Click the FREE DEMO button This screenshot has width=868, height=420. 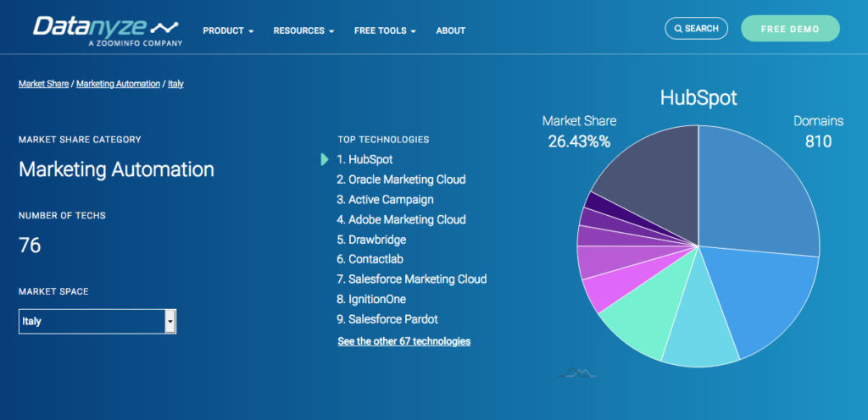tap(790, 29)
